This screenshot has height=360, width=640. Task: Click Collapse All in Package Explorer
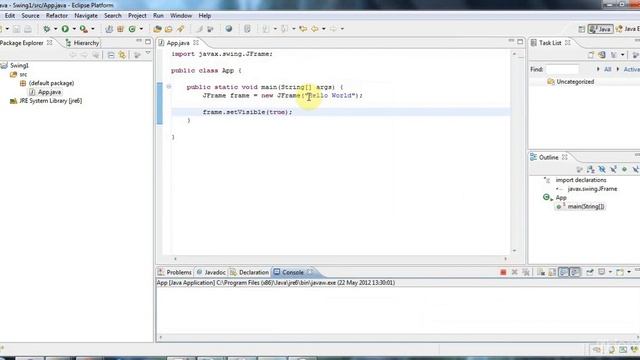(x=111, y=55)
